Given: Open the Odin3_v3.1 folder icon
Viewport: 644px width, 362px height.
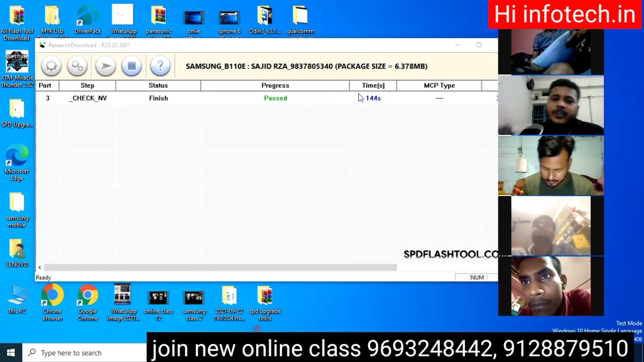Looking at the screenshot, I should coord(265,20).
